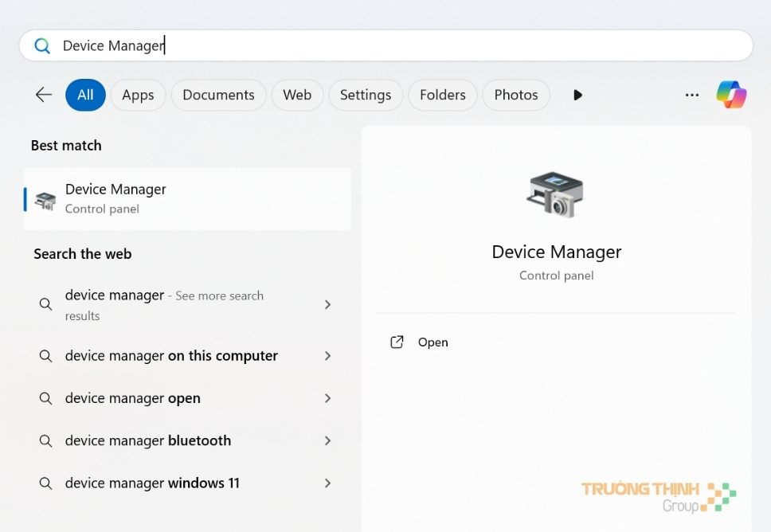Click the Copilot icon in search header
771x532 pixels.
click(731, 95)
